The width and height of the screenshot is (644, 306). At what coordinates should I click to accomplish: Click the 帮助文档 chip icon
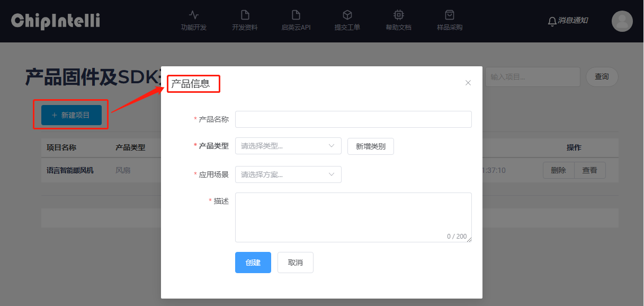(398, 15)
